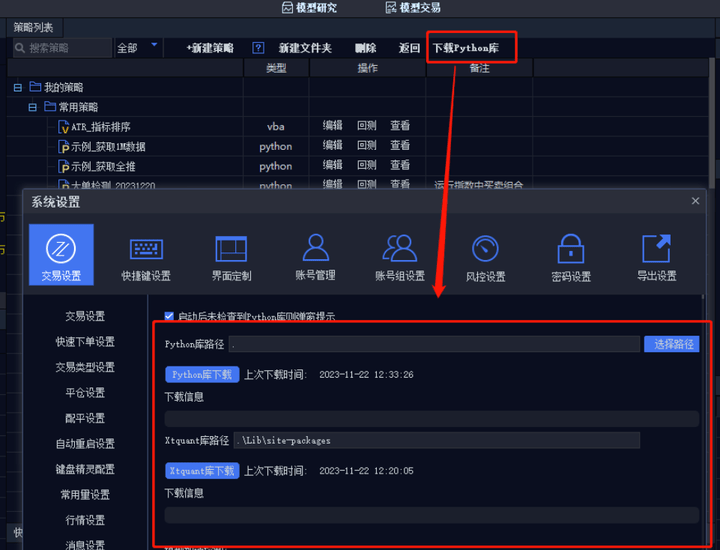Open 快捷键设置 keyboard icon
The width and height of the screenshot is (720, 550).
tap(146, 250)
